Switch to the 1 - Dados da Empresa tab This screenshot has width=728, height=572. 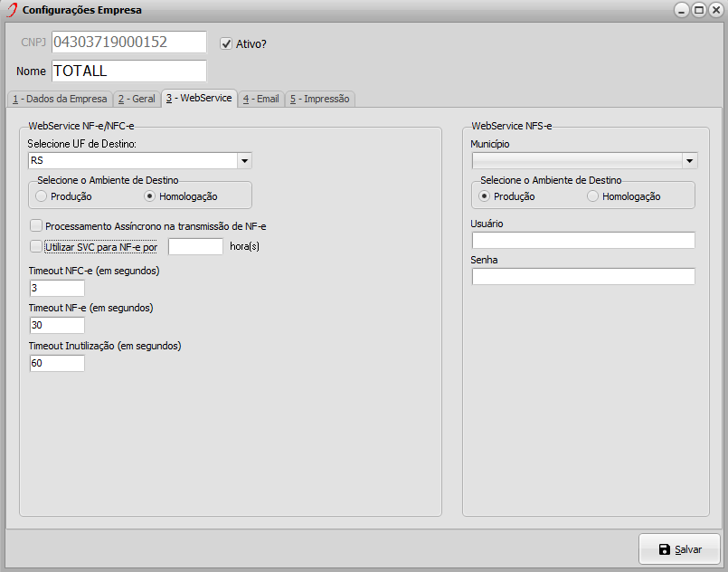point(59,100)
